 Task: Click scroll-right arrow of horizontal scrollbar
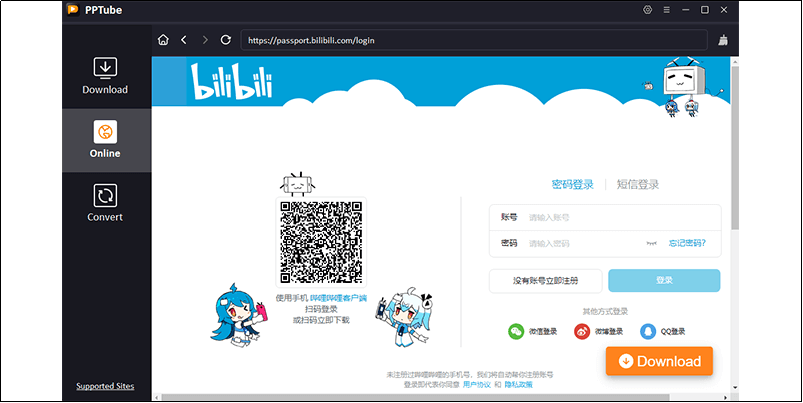click(726, 397)
